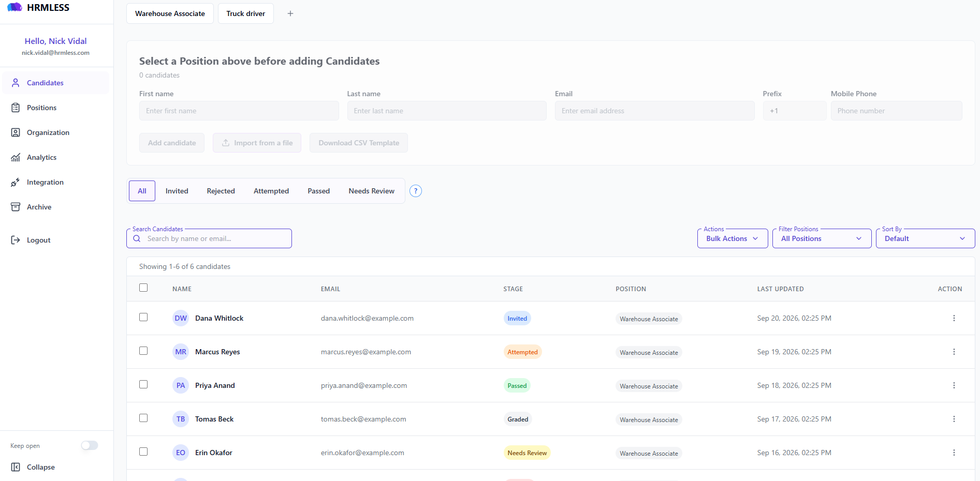Screen dimensions: 980x481
Task: Click the Collapse sidebar icon
Action: click(x=16, y=467)
